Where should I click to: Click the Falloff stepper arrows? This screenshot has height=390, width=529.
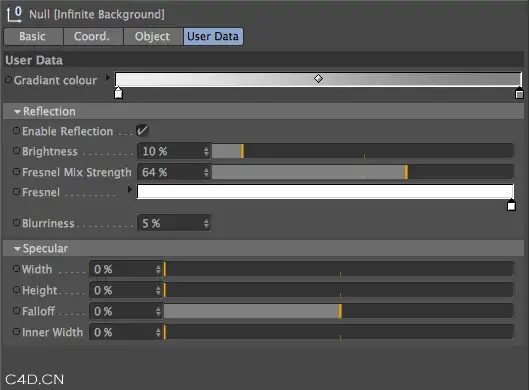158,311
